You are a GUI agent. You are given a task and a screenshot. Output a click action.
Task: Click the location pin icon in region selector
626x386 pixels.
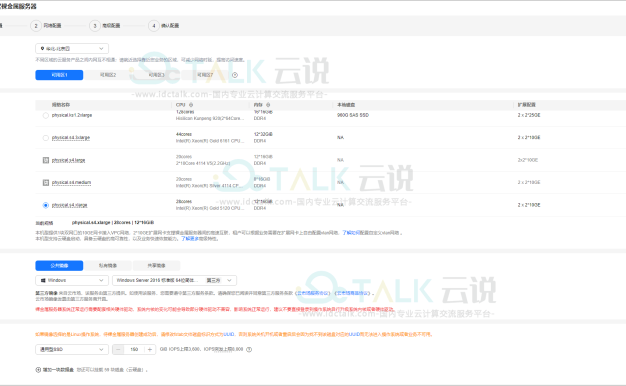pos(42,49)
